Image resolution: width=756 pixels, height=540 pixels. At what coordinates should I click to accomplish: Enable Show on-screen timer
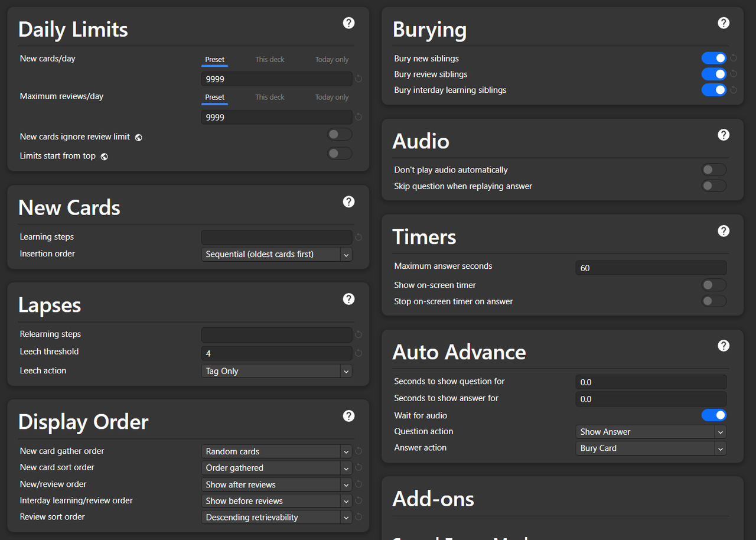point(714,285)
